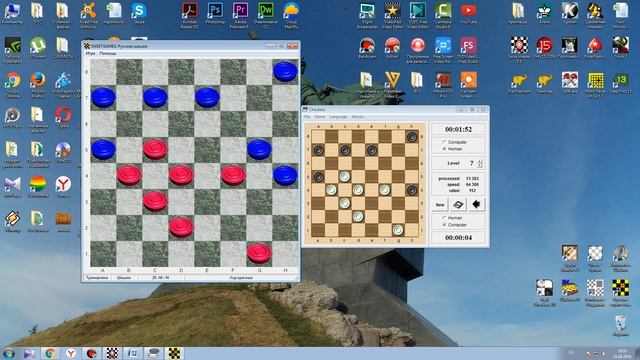The height and width of the screenshot is (360, 640).
Task: Select Human for top player in Checkers
Action: click(x=453, y=149)
